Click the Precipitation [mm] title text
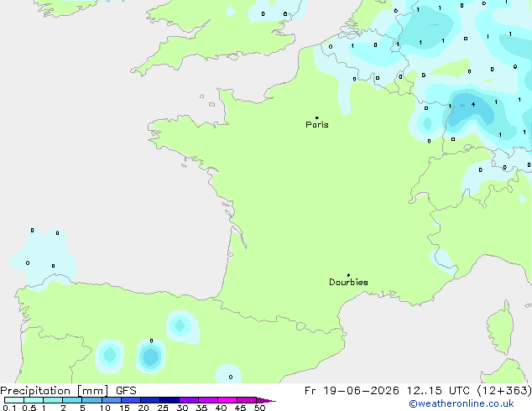 coord(55,391)
